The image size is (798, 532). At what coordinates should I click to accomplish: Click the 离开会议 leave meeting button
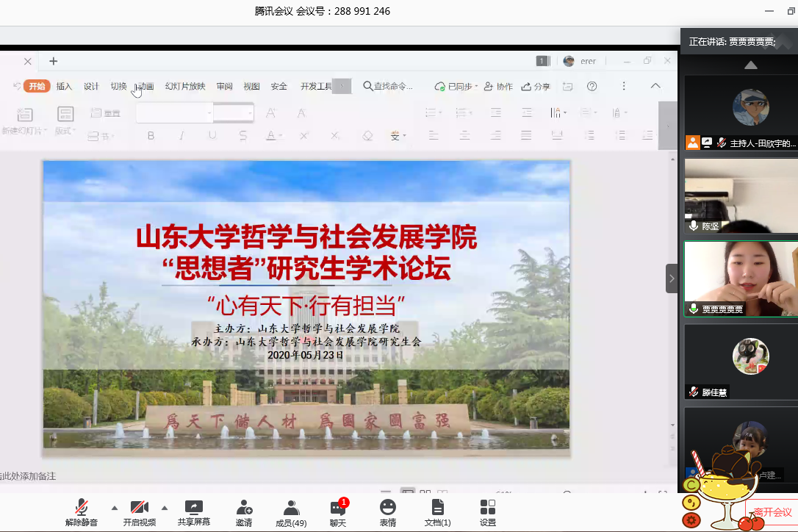click(772, 512)
